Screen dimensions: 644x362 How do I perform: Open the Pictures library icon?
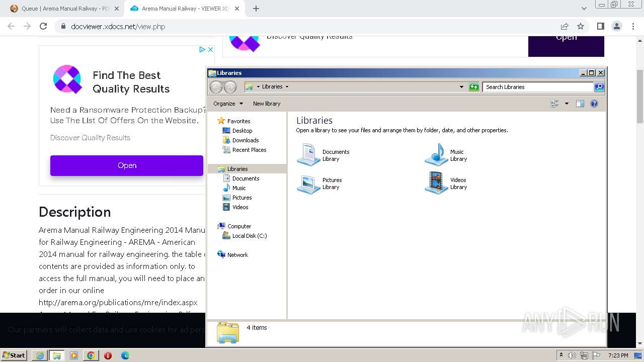click(x=308, y=184)
